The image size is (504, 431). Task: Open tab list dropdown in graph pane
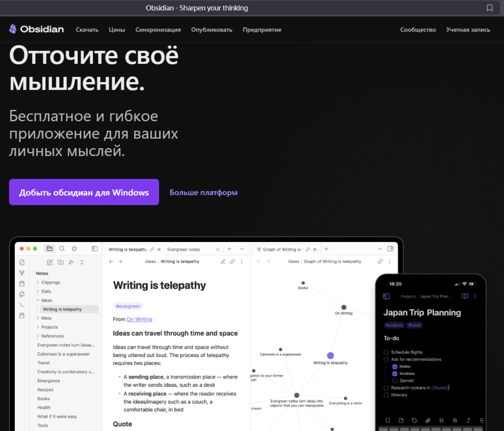379,249
